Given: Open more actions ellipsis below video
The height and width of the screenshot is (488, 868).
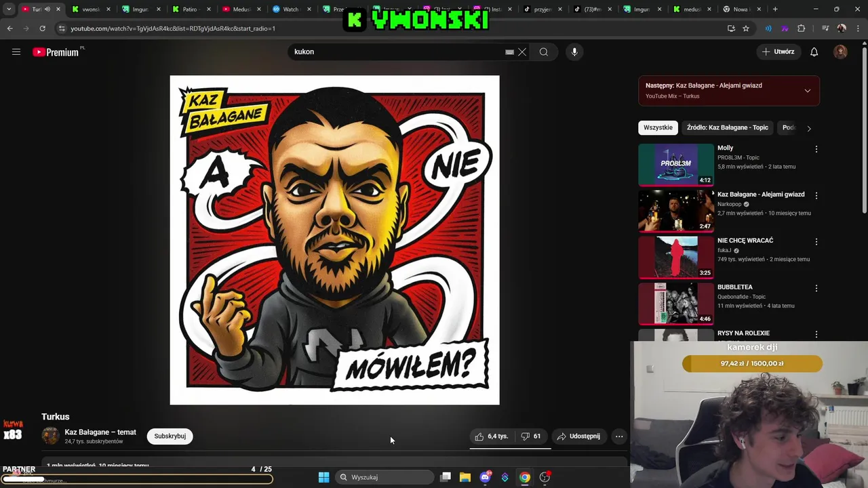Looking at the screenshot, I should click(619, 436).
